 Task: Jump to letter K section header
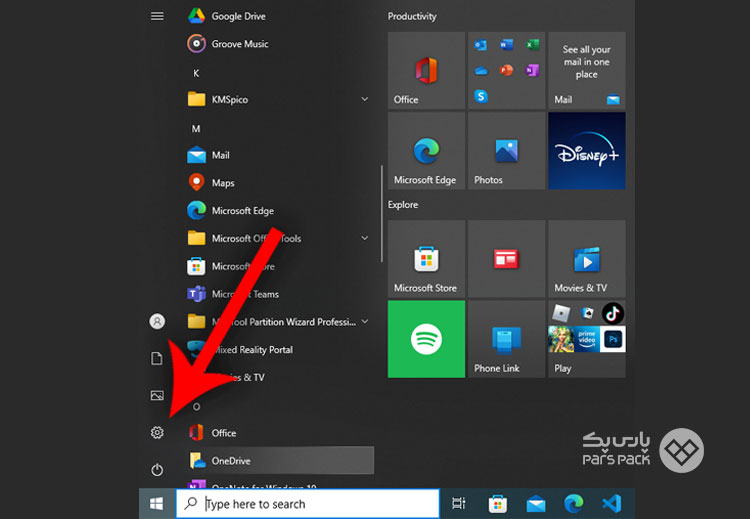pos(196,73)
